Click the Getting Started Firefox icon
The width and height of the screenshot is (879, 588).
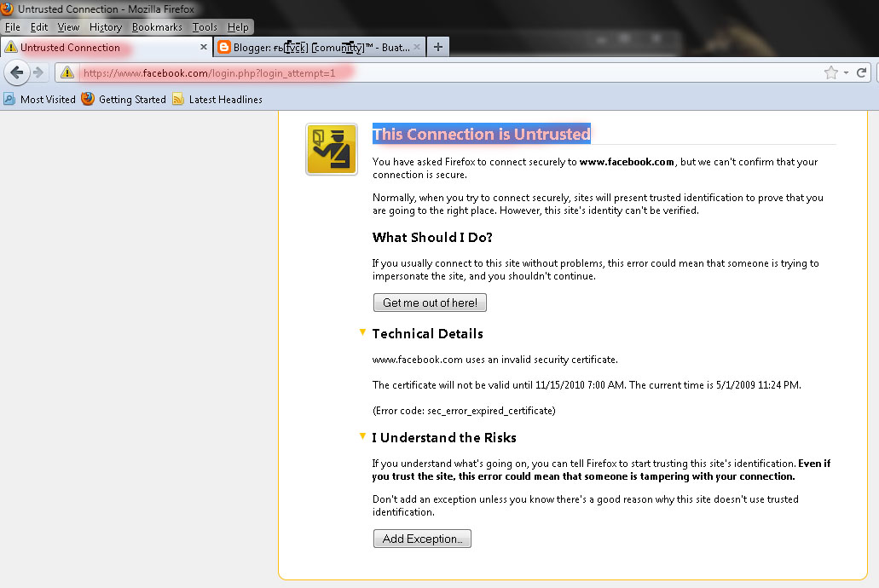(x=88, y=99)
